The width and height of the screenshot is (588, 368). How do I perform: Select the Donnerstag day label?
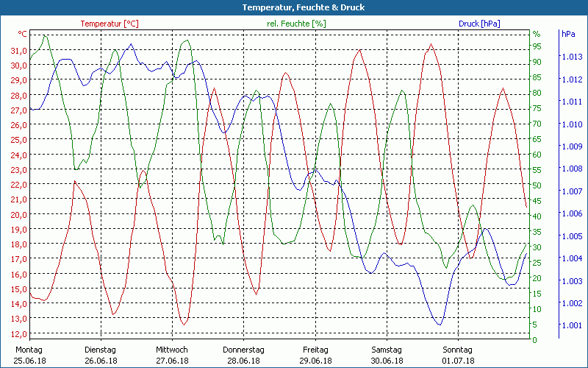tap(243, 350)
